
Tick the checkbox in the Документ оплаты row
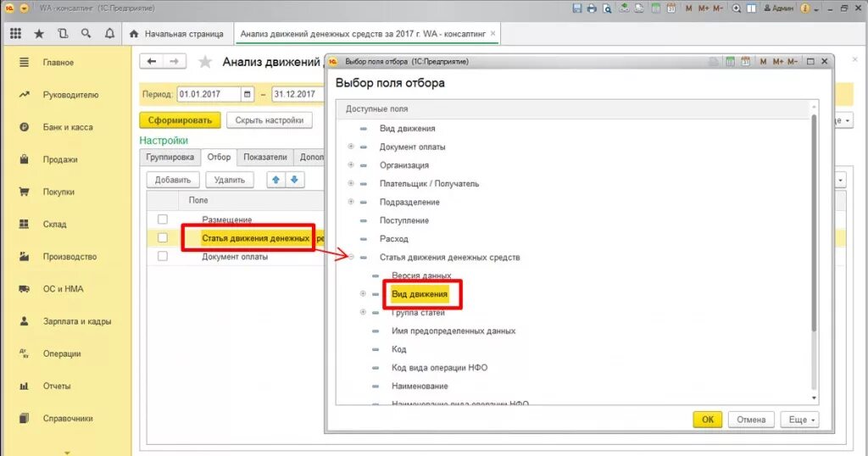tap(162, 256)
